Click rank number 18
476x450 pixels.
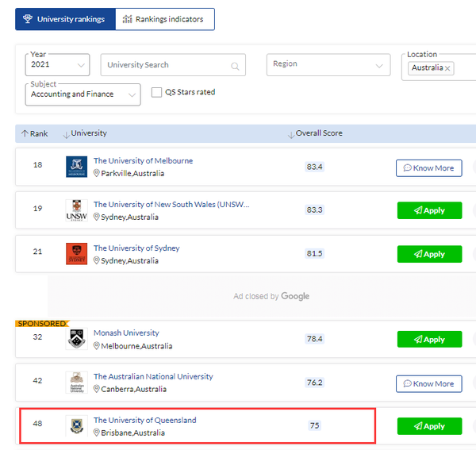click(x=37, y=165)
